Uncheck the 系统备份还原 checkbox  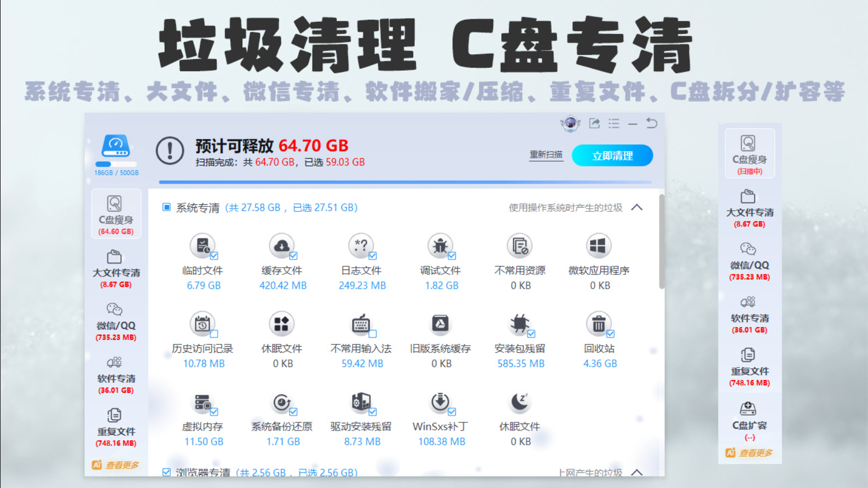tap(293, 412)
